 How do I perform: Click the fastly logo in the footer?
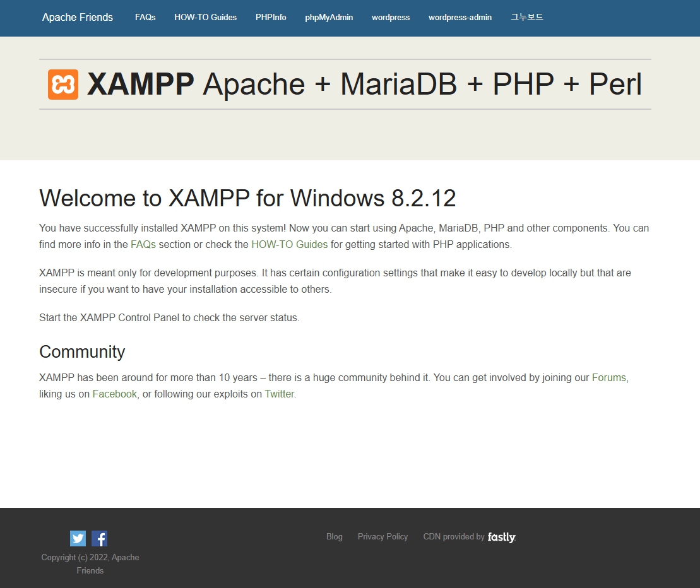(x=501, y=537)
